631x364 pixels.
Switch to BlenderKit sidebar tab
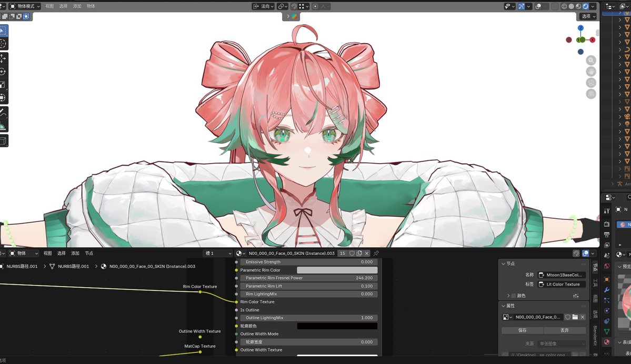click(x=595, y=336)
